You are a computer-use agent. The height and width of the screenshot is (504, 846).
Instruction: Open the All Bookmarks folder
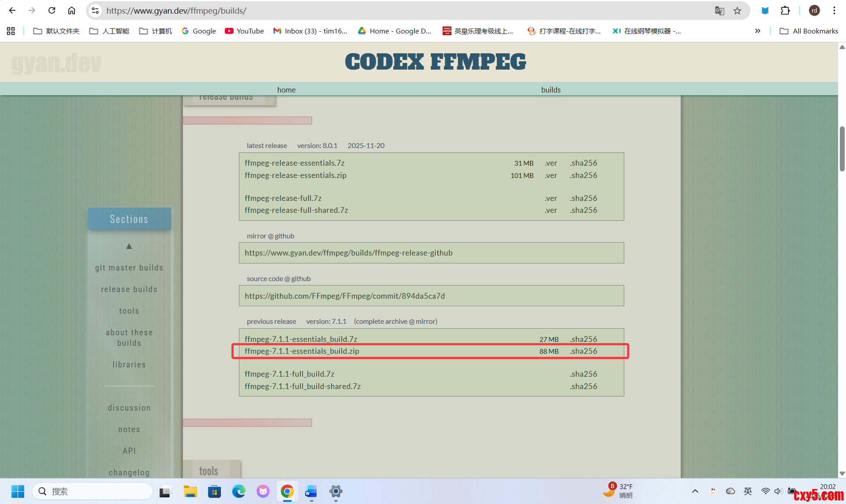click(809, 31)
